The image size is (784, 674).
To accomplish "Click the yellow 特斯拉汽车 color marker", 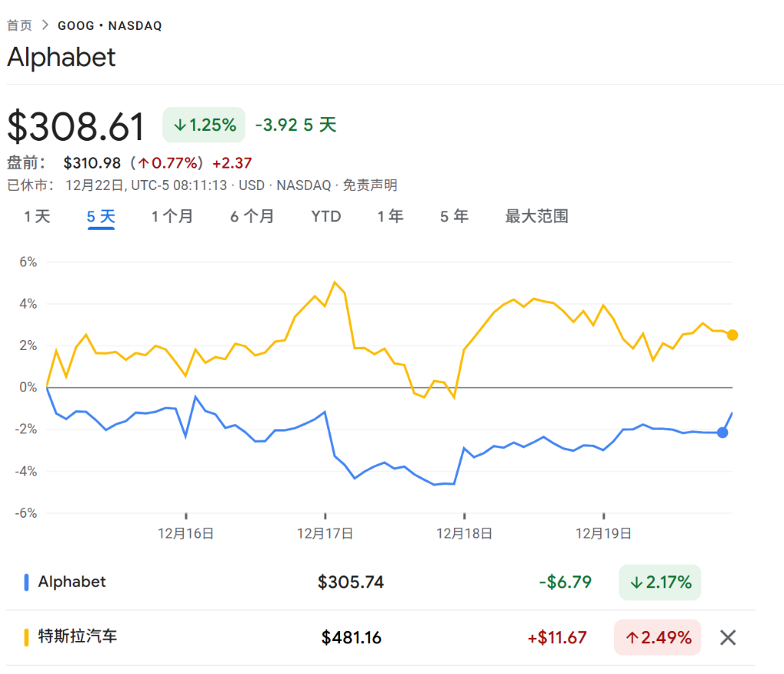I will pyautogui.click(x=27, y=637).
